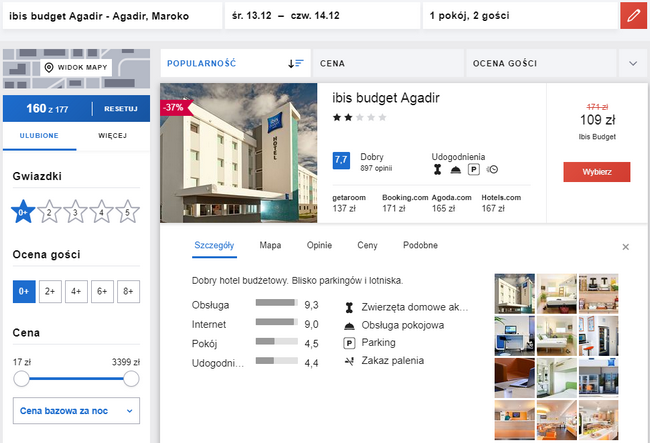Open the Agoda.com 165 zł offer
Screen dimensions: 650x443
(x=452, y=203)
